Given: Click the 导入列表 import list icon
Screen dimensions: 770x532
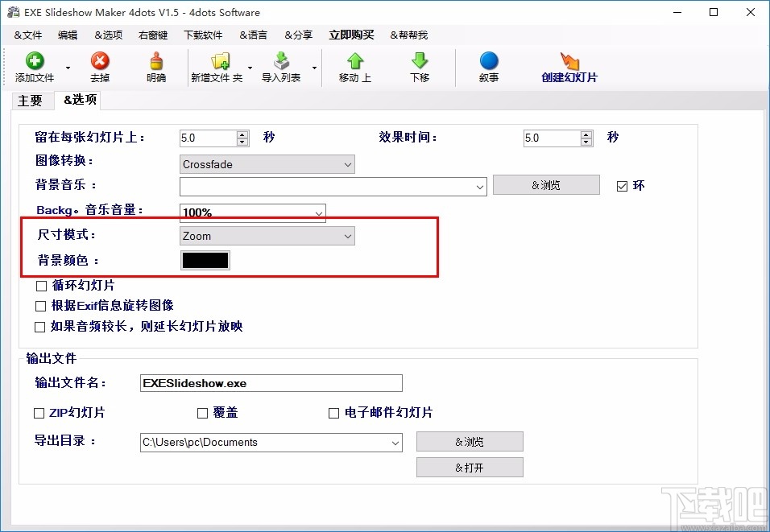Looking at the screenshot, I should coord(281,66).
